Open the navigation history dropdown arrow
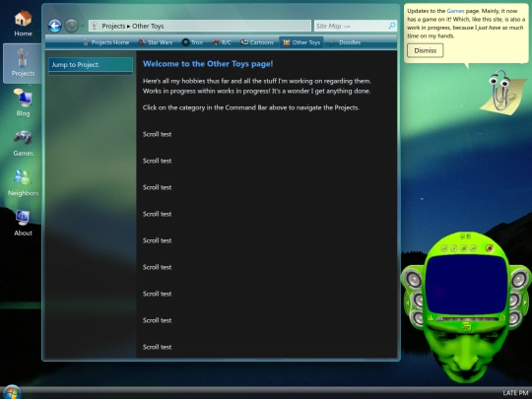The width and height of the screenshot is (532, 399). 83,26
